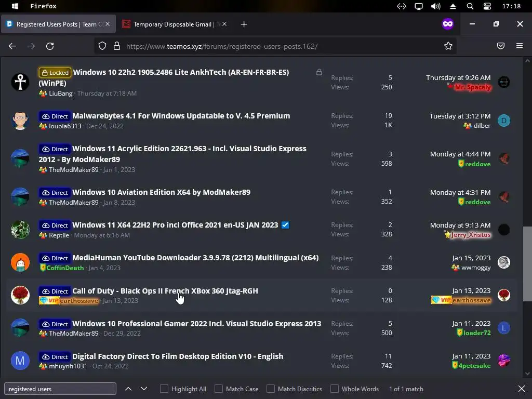Open Mr. Spacely's profile link

click(x=473, y=87)
